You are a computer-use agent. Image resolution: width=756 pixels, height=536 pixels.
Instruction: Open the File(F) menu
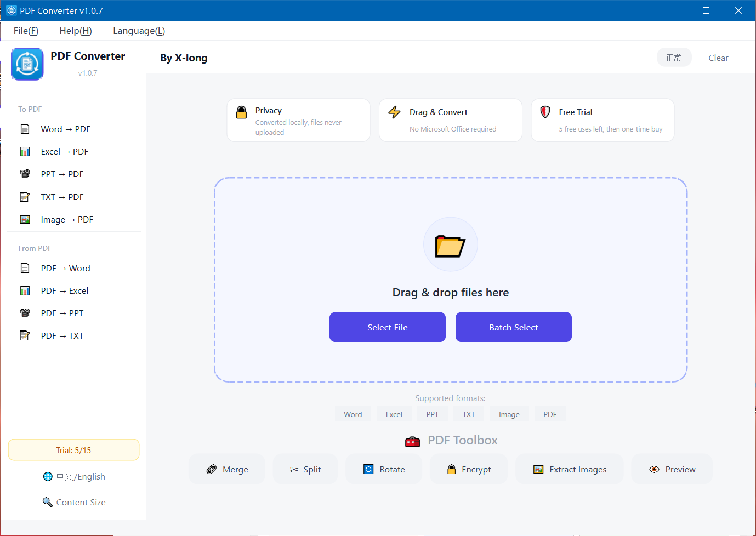(x=26, y=31)
